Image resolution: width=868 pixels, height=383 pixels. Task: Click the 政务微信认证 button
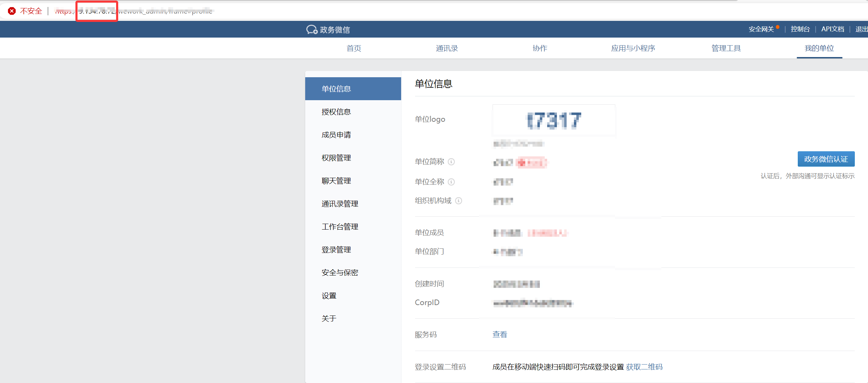coord(826,159)
